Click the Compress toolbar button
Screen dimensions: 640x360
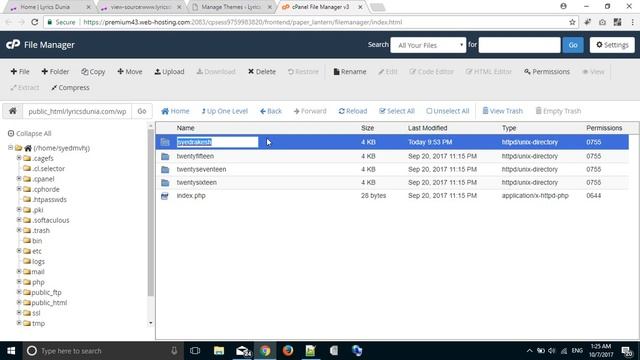(70, 87)
